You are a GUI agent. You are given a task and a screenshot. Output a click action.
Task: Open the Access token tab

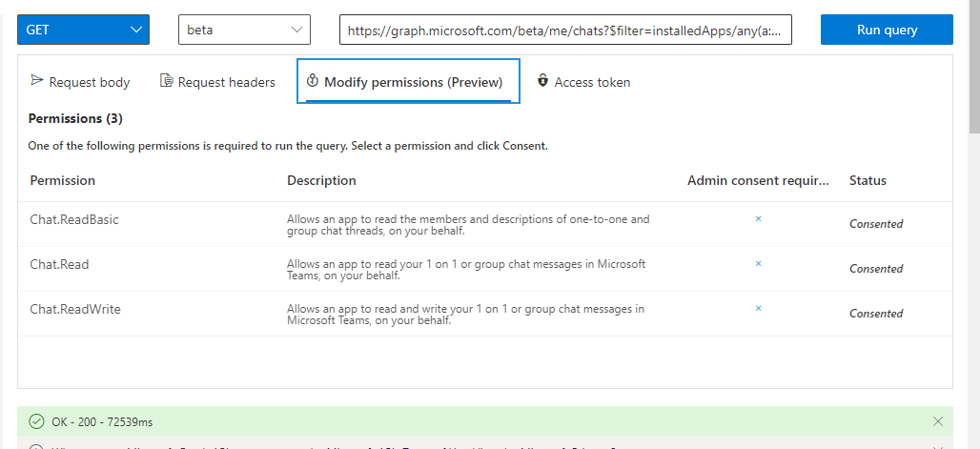coord(583,82)
